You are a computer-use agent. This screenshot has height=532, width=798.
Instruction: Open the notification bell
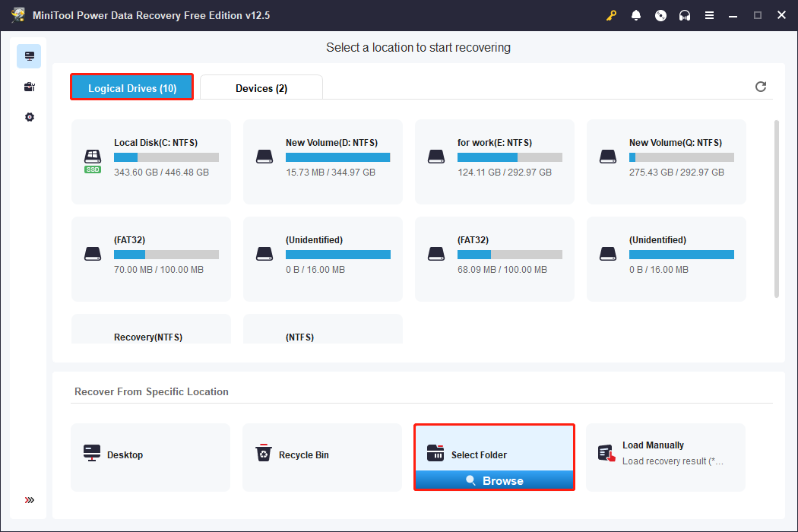[636, 15]
